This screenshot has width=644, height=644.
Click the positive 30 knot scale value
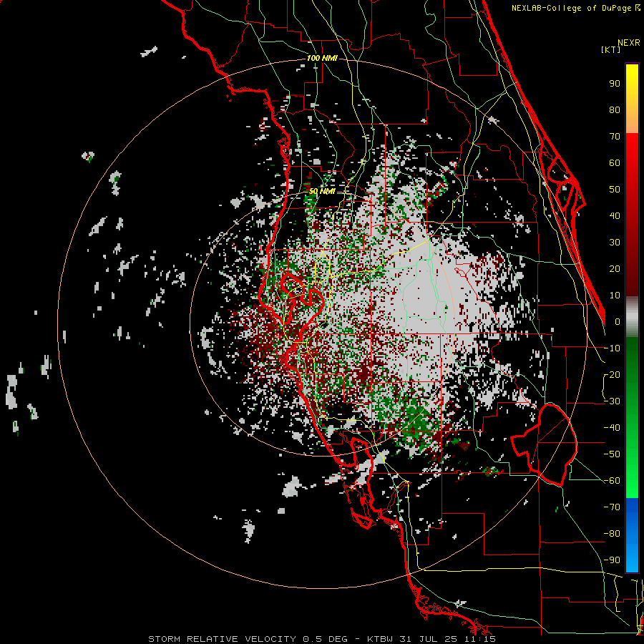[x=615, y=243]
